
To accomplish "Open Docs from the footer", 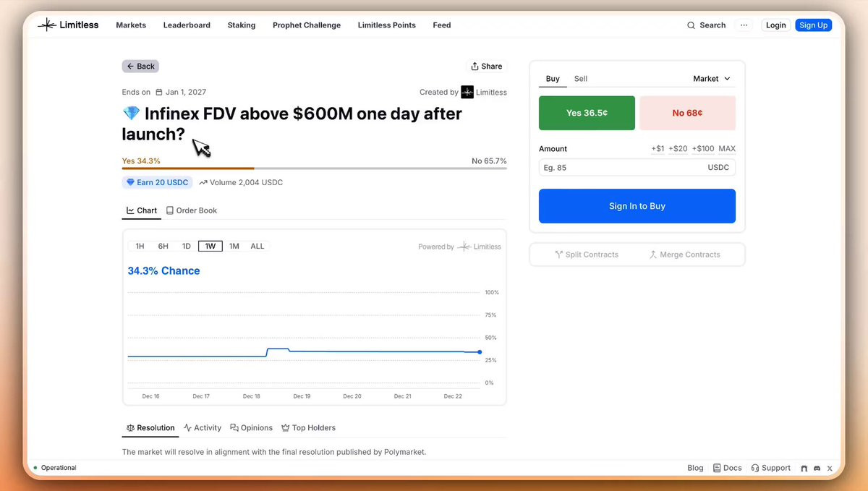I will coord(728,468).
